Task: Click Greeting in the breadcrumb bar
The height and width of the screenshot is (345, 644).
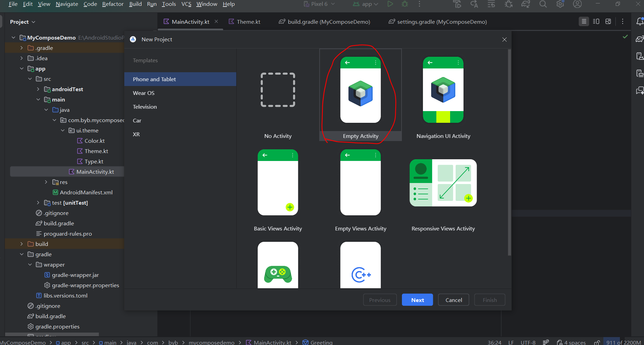Action: click(318, 342)
